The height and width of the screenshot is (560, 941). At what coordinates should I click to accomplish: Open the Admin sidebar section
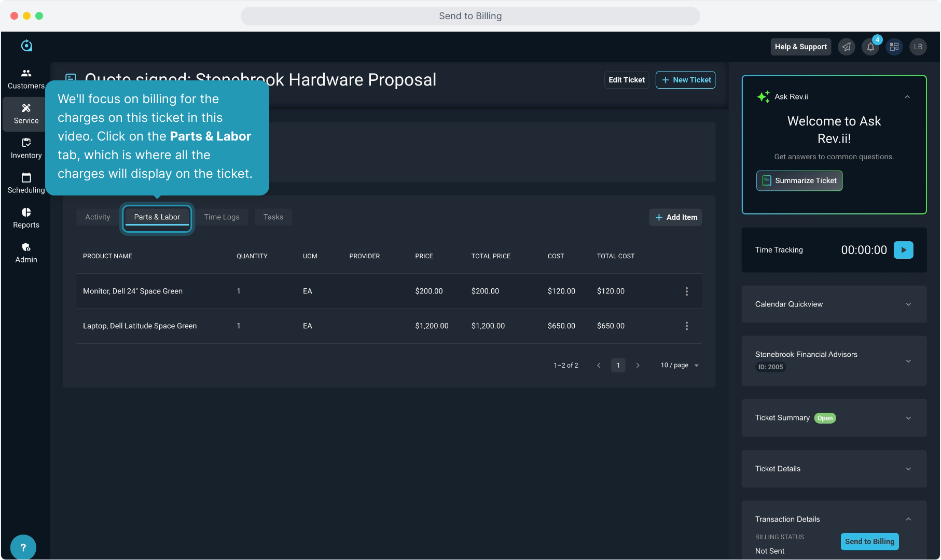click(26, 253)
